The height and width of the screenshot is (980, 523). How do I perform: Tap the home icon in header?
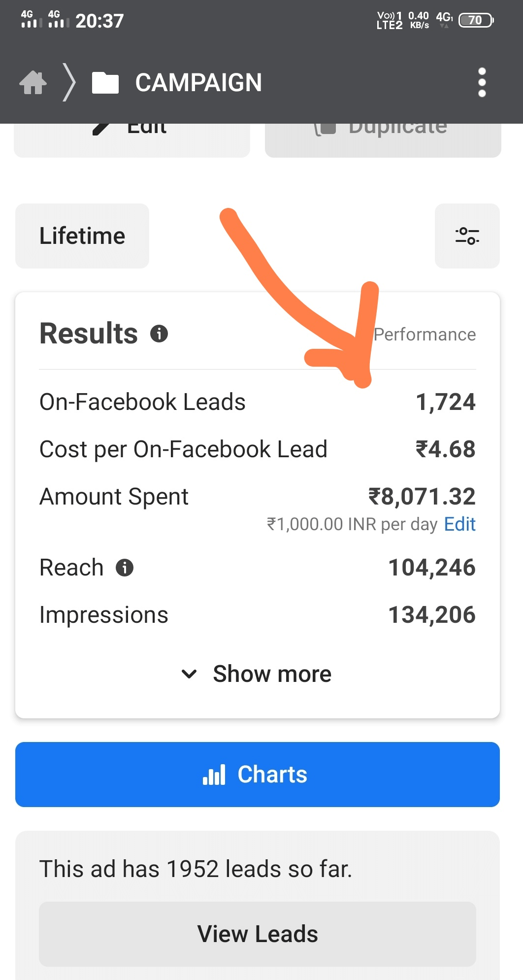pyautogui.click(x=33, y=82)
